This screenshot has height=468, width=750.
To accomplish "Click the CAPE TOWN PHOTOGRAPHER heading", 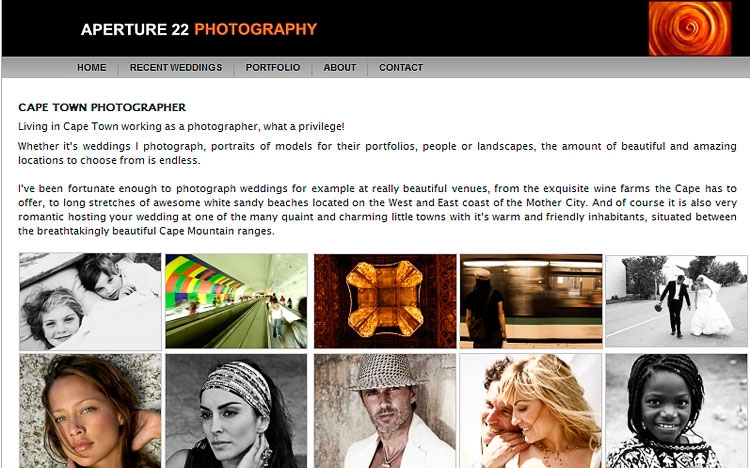I will (102, 107).
